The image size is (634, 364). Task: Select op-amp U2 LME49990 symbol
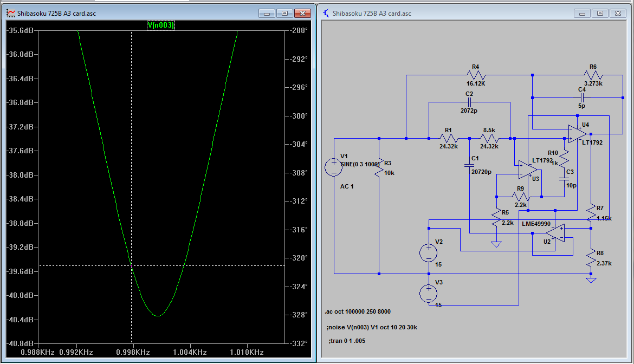tap(555, 233)
